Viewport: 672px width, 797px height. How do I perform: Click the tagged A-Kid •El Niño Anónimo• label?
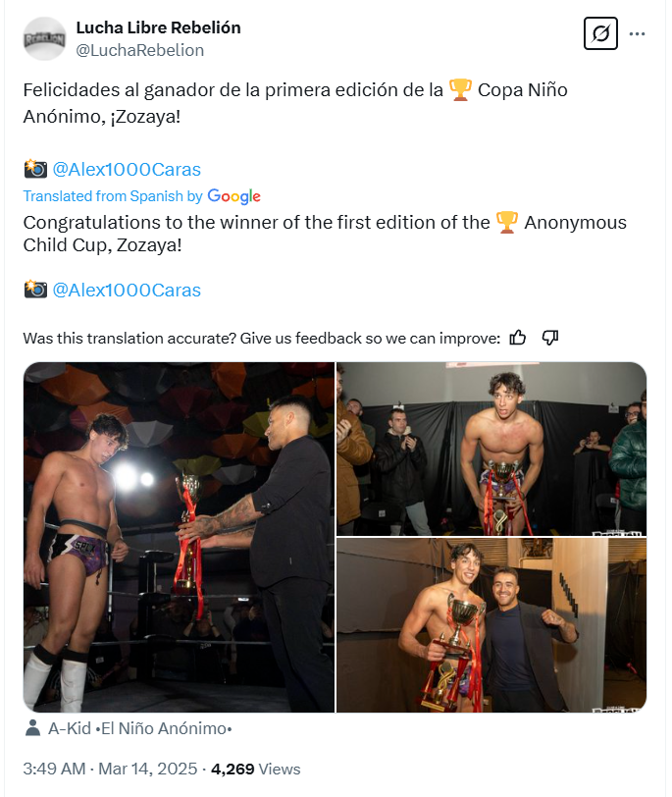point(140,729)
